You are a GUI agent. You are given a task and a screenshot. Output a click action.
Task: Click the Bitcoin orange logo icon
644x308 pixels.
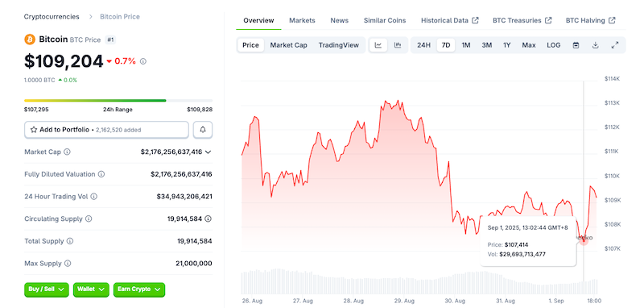pos(30,40)
